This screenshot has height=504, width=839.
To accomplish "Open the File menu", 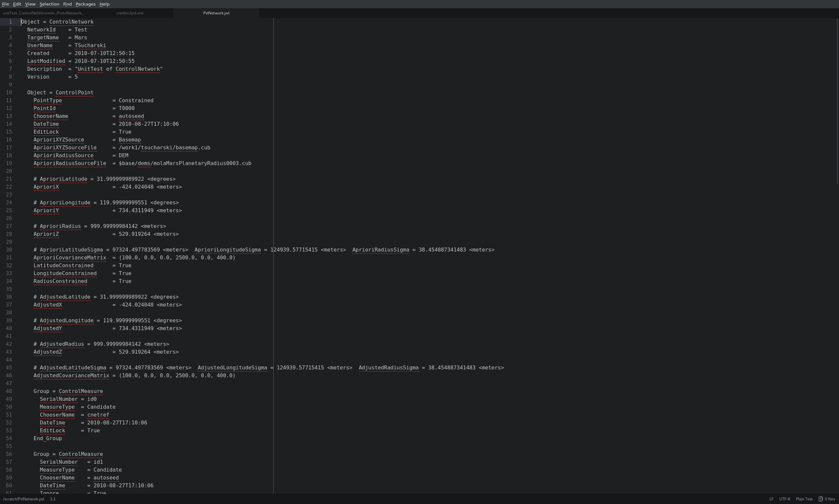I will click(6, 4).
